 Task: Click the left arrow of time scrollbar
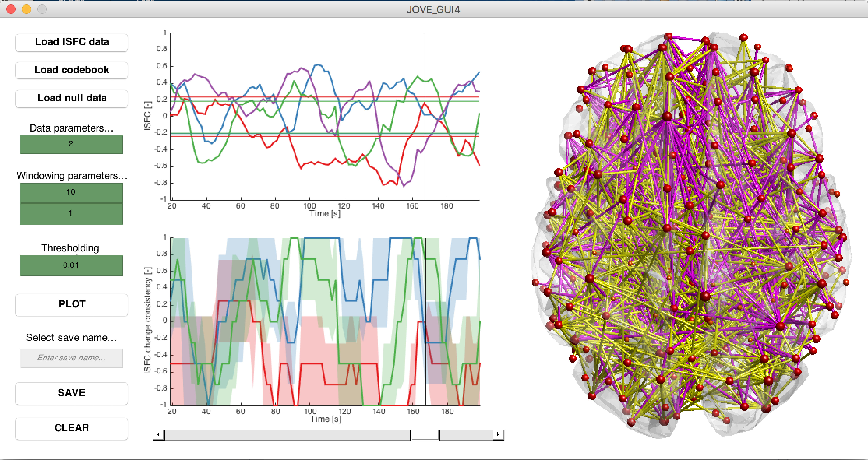point(158,434)
